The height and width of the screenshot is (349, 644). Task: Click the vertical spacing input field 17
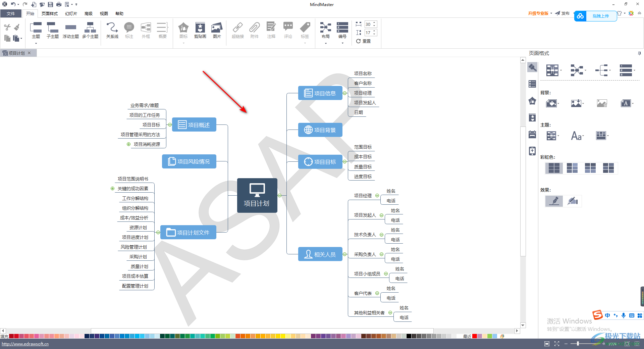click(x=368, y=33)
